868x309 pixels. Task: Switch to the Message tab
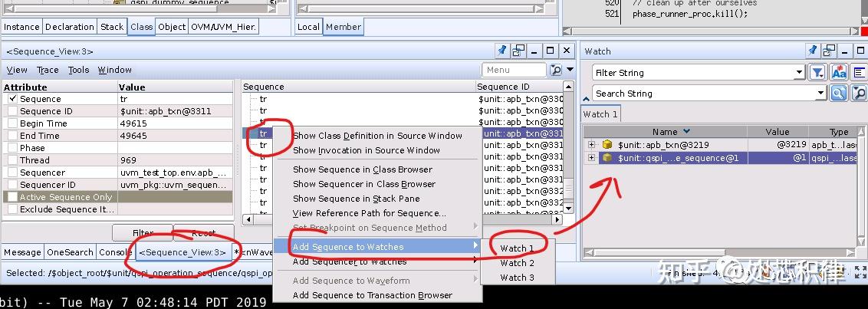coord(23,252)
